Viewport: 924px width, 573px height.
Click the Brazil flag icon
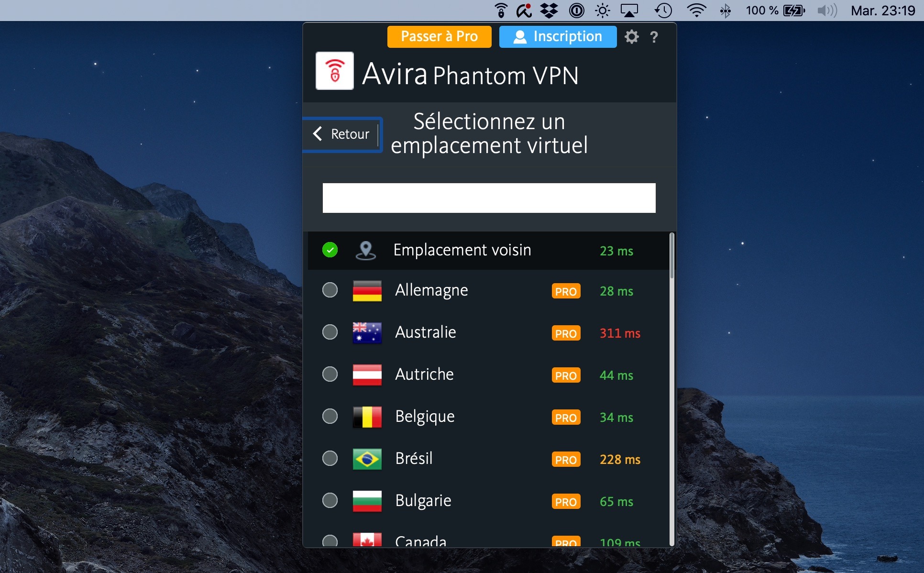point(367,459)
